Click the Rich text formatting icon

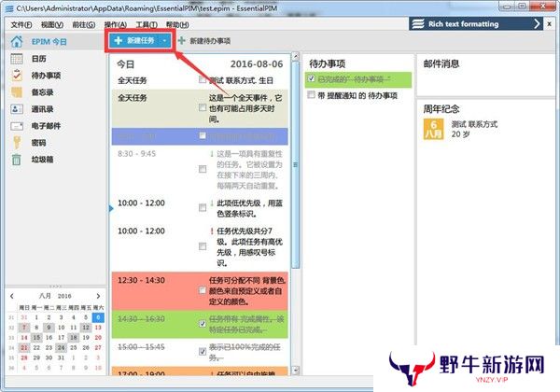click(x=418, y=24)
